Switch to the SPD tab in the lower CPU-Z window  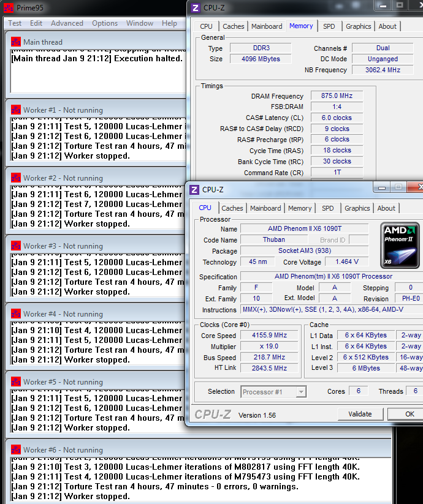pyautogui.click(x=328, y=208)
